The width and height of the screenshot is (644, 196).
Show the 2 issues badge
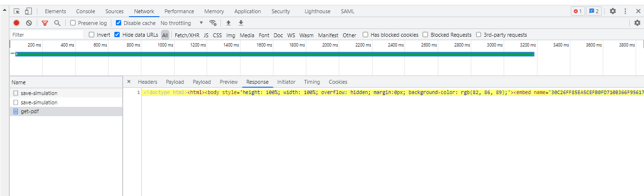[594, 11]
